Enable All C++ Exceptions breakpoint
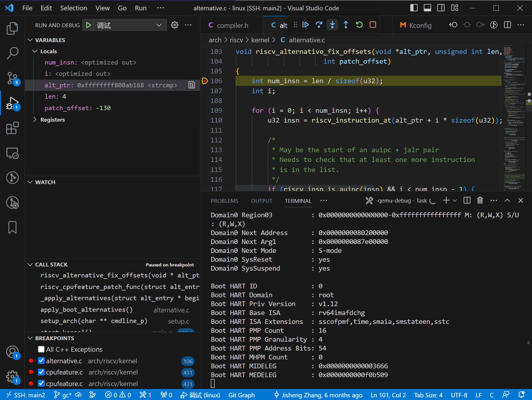This screenshot has height=400, width=532. (41, 349)
